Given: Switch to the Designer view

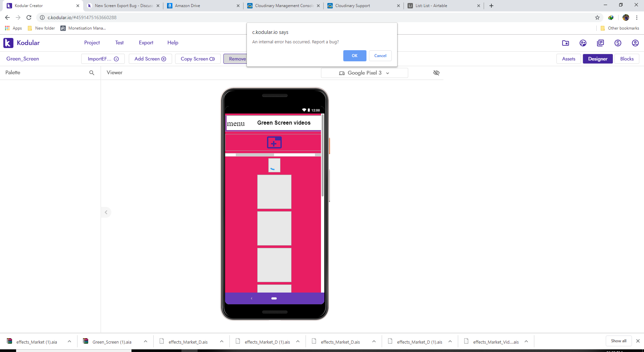Looking at the screenshot, I should [x=598, y=59].
